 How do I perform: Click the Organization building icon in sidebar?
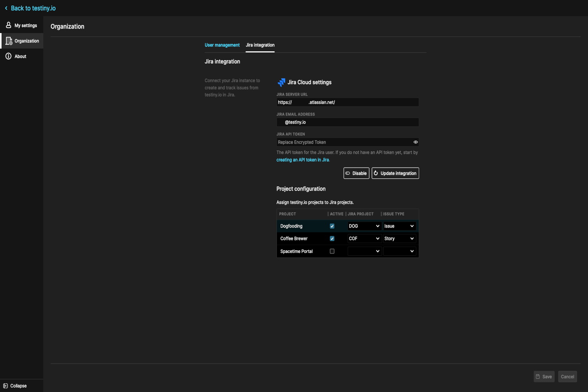click(x=8, y=41)
